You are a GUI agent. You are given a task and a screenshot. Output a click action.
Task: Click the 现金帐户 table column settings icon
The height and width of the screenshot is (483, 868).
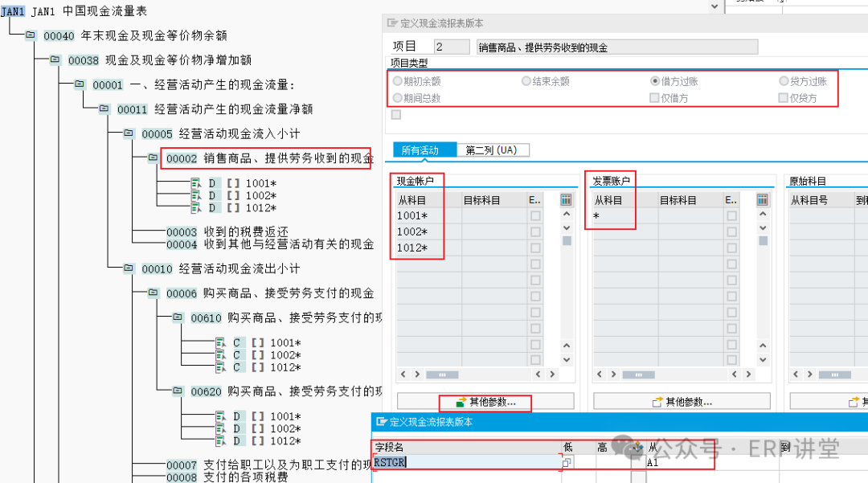[566, 200]
